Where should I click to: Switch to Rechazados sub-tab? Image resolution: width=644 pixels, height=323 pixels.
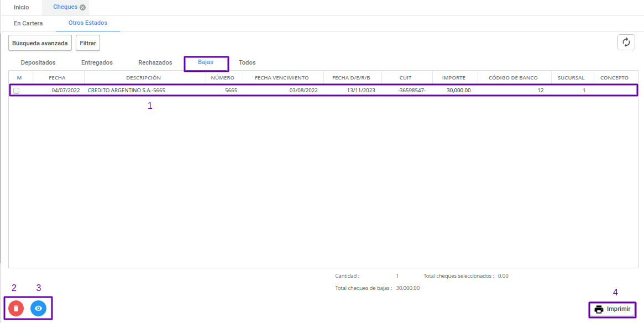155,63
